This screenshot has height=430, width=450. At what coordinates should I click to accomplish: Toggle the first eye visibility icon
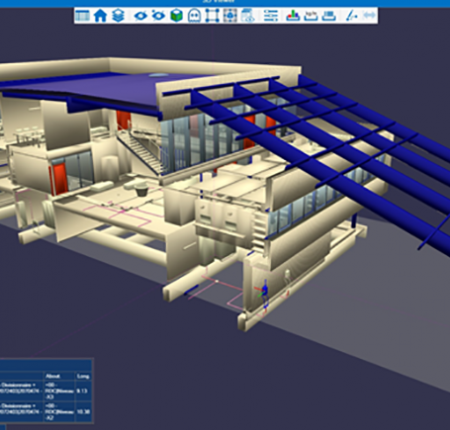point(140,15)
